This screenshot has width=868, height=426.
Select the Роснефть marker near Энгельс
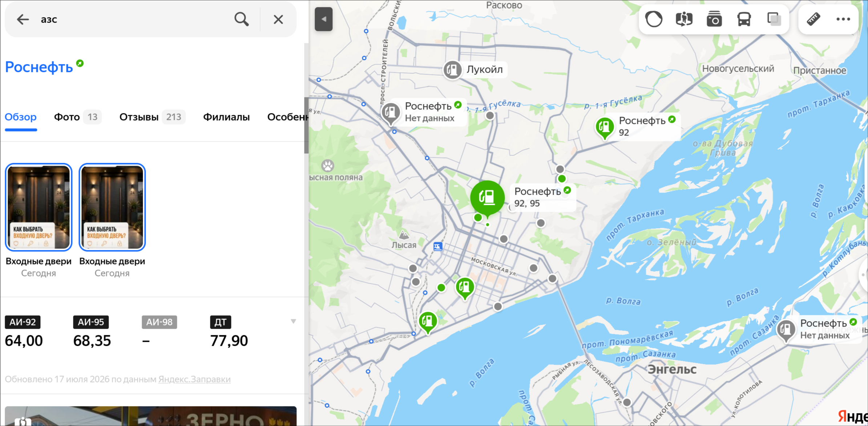click(786, 330)
